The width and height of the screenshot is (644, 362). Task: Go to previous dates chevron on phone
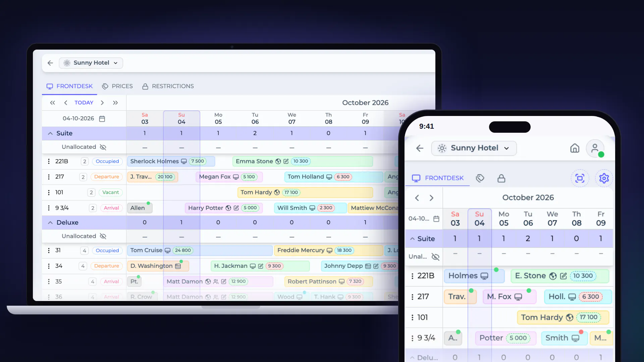(417, 198)
